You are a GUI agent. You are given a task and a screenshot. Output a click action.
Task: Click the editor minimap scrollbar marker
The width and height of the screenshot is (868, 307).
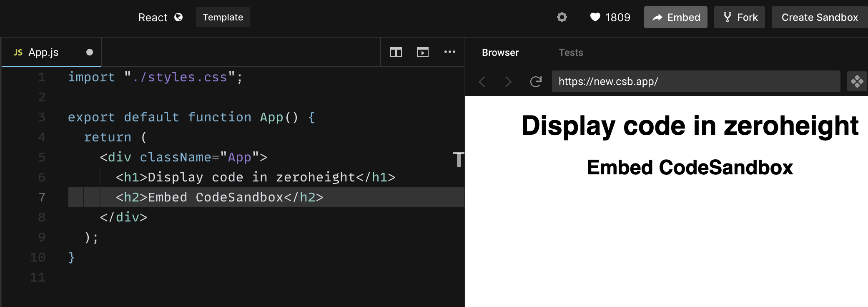click(x=459, y=160)
